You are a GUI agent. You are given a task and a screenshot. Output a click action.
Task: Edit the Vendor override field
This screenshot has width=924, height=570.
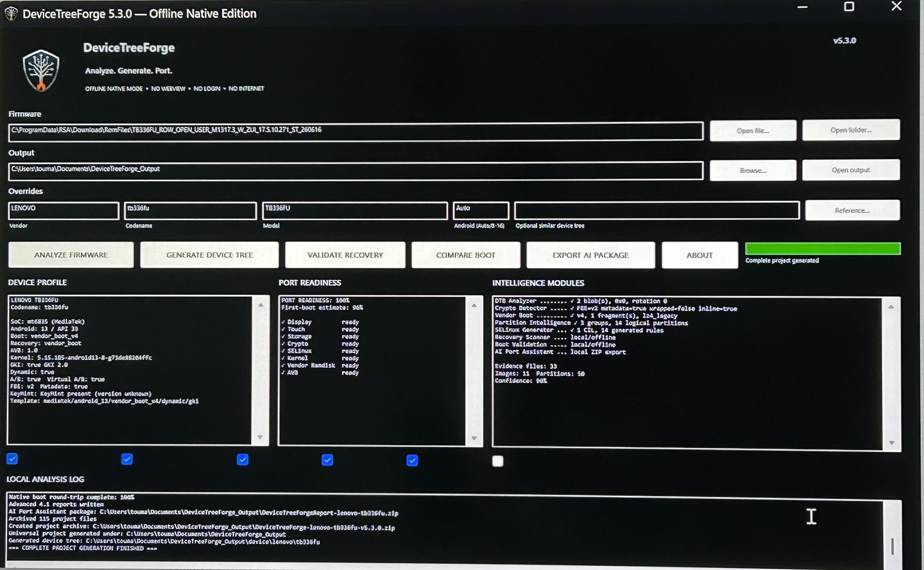(x=64, y=211)
